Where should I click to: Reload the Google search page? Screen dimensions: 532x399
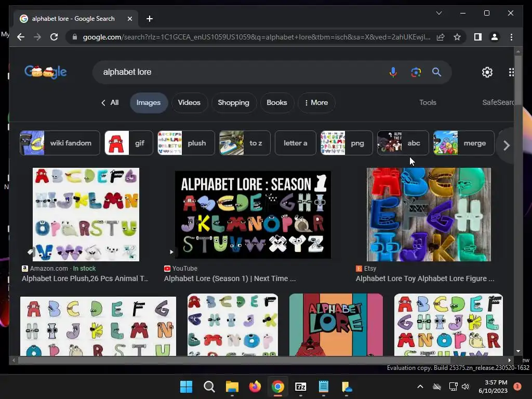(x=54, y=37)
